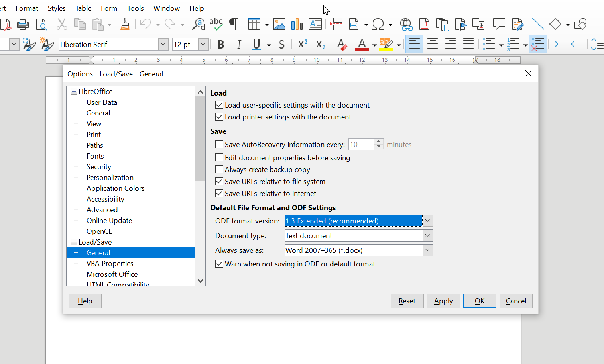Click the Underline formatting icon
The height and width of the screenshot is (364, 604).
tap(257, 44)
